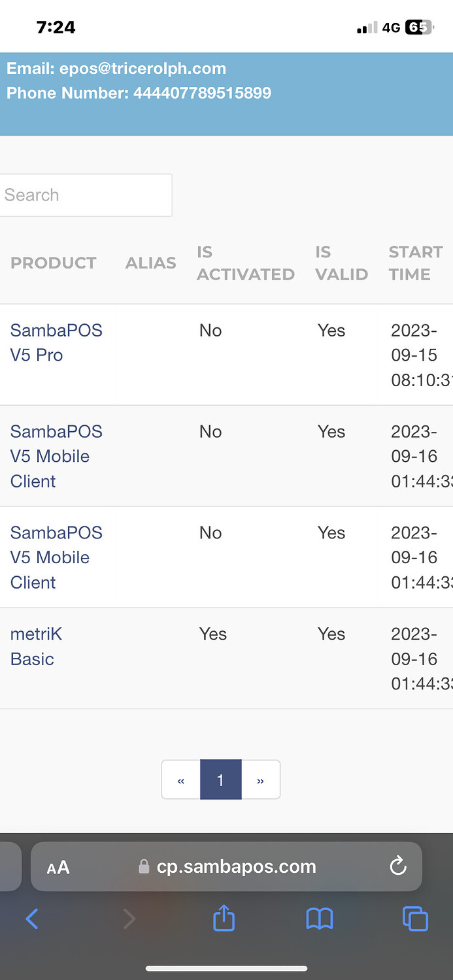Reload page with refresh icon
Image resolution: width=453 pixels, height=980 pixels.
point(397,866)
